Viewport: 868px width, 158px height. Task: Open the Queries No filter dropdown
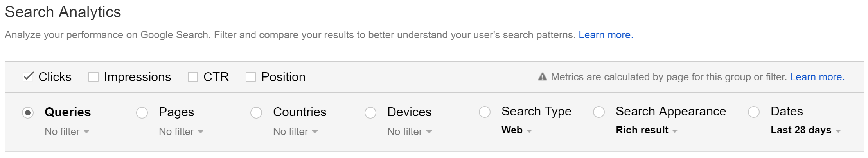tap(67, 131)
